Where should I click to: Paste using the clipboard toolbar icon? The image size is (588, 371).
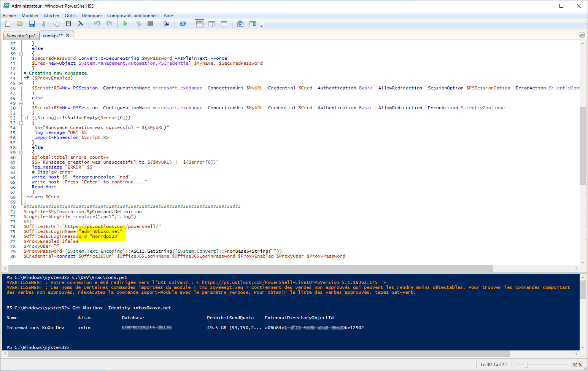68,24
